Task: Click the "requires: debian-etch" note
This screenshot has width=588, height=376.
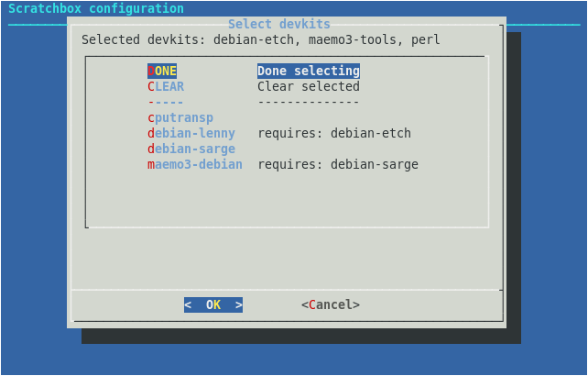Action: pyautogui.click(x=333, y=133)
